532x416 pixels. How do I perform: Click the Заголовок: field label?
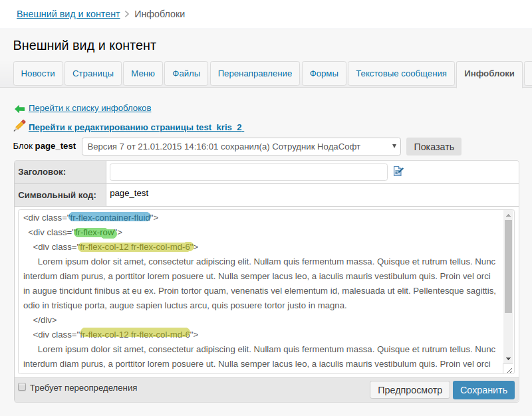tap(42, 172)
